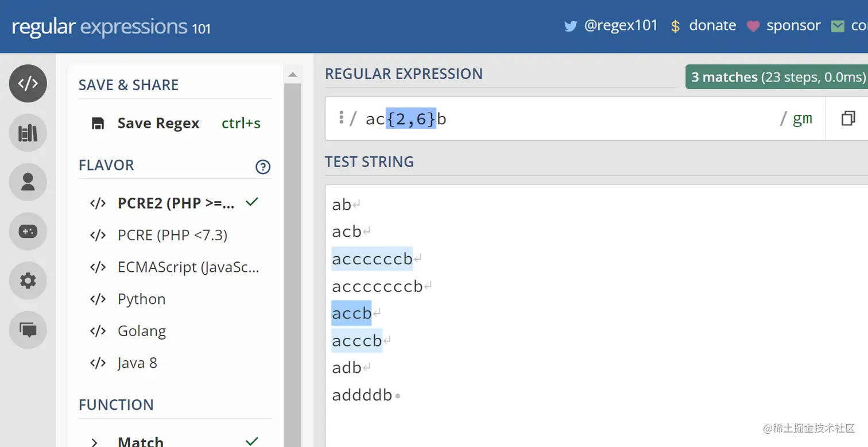Image resolution: width=868 pixels, height=447 pixels.
Task: Open settings gear in sidebar
Action: point(28,280)
